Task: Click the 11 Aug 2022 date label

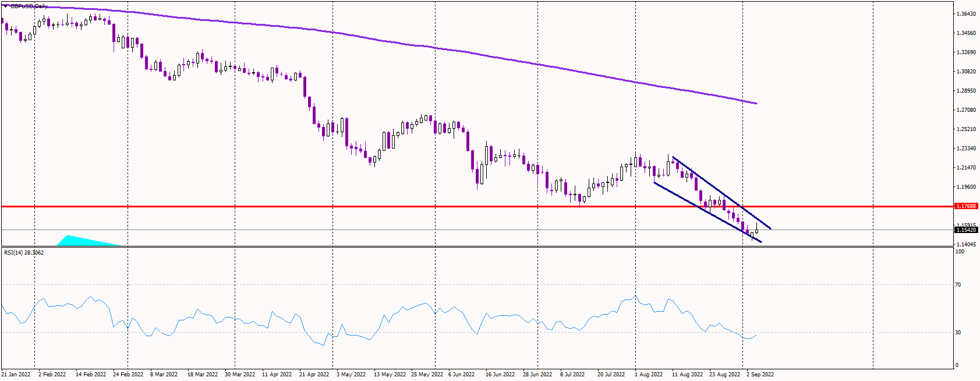Action: (688, 375)
